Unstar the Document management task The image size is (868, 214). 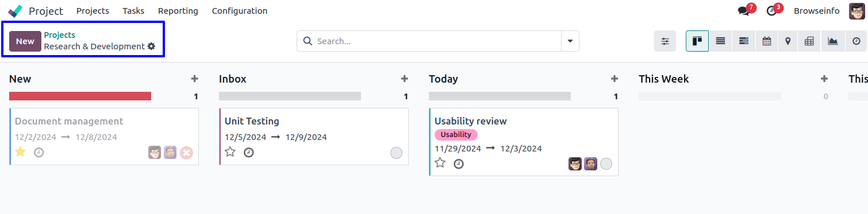tap(20, 152)
